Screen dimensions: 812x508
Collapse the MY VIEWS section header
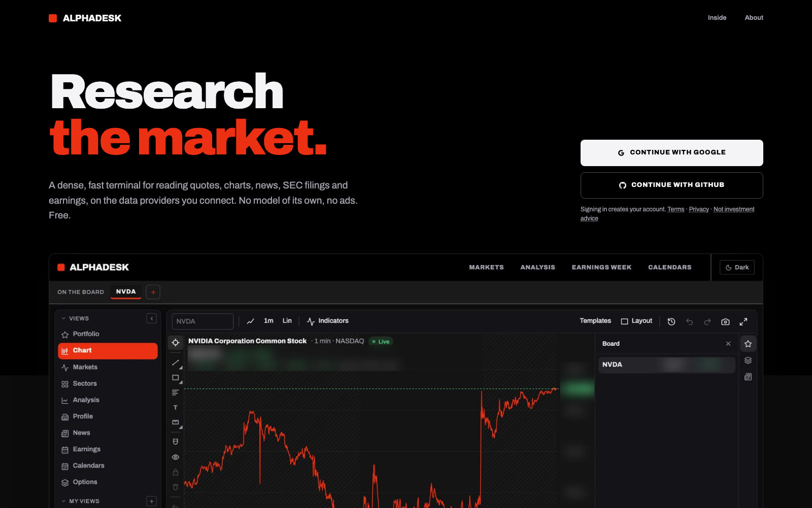[x=80, y=501]
